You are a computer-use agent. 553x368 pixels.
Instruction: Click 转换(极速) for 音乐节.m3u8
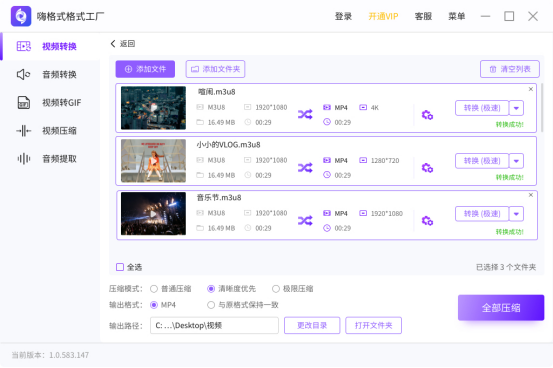pyautogui.click(x=482, y=214)
